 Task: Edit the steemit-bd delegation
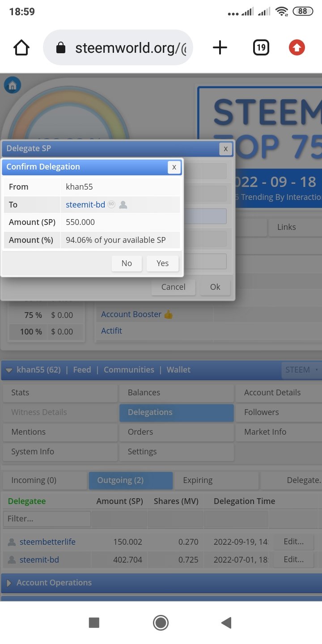click(293, 559)
